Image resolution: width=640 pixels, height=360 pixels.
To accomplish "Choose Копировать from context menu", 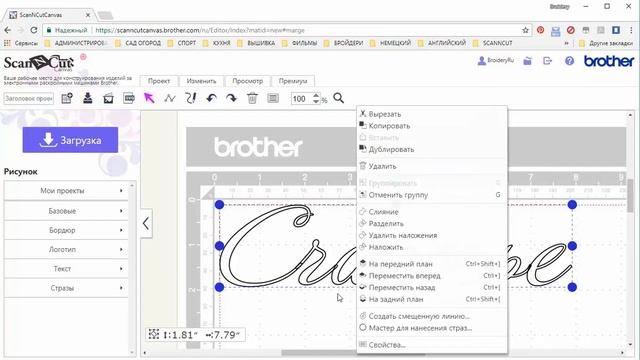I will (432, 126).
